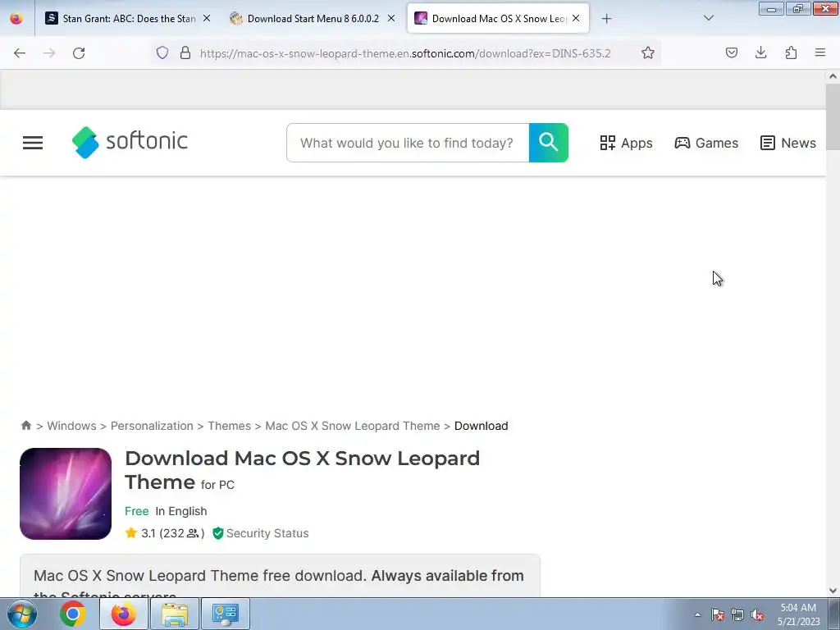Close the Mac OS X Snow Leopard tab
Screen dimensions: 840x630
[x=576, y=18]
